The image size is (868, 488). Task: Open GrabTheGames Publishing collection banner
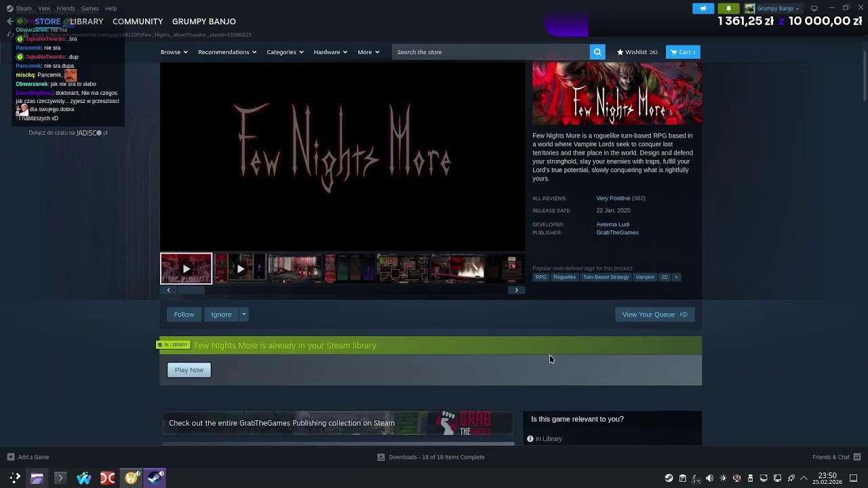coord(338,423)
